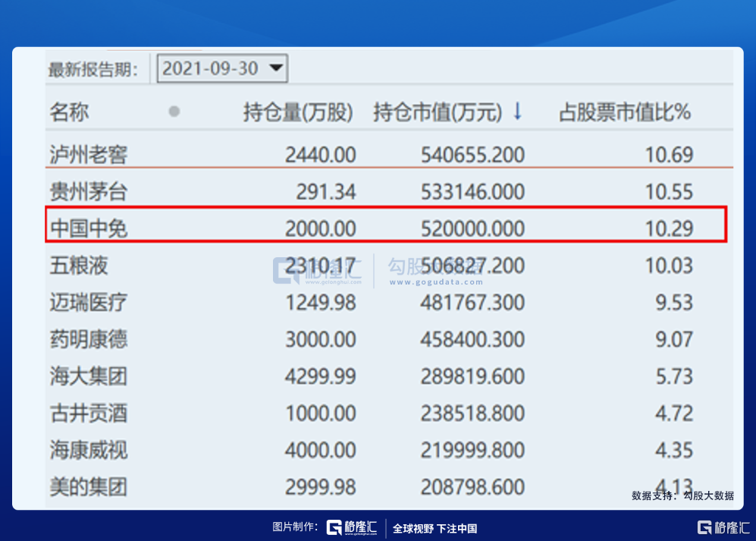Click the 最新报告期 label
Image resolution: width=756 pixels, height=541 pixels.
tap(93, 70)
